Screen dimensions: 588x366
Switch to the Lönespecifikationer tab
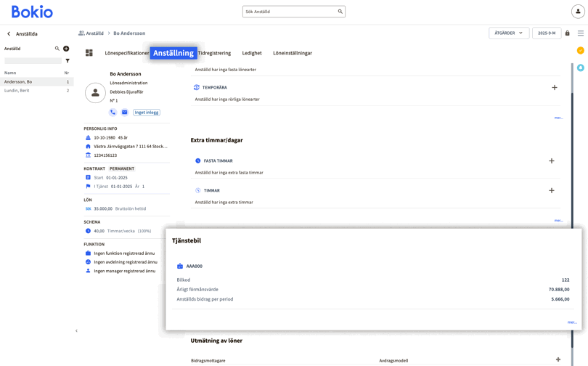(127, 53)
